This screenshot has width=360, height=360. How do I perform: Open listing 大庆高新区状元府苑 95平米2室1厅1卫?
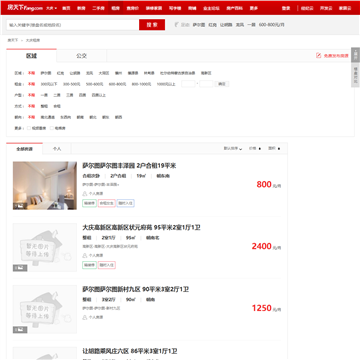(141, 227)
